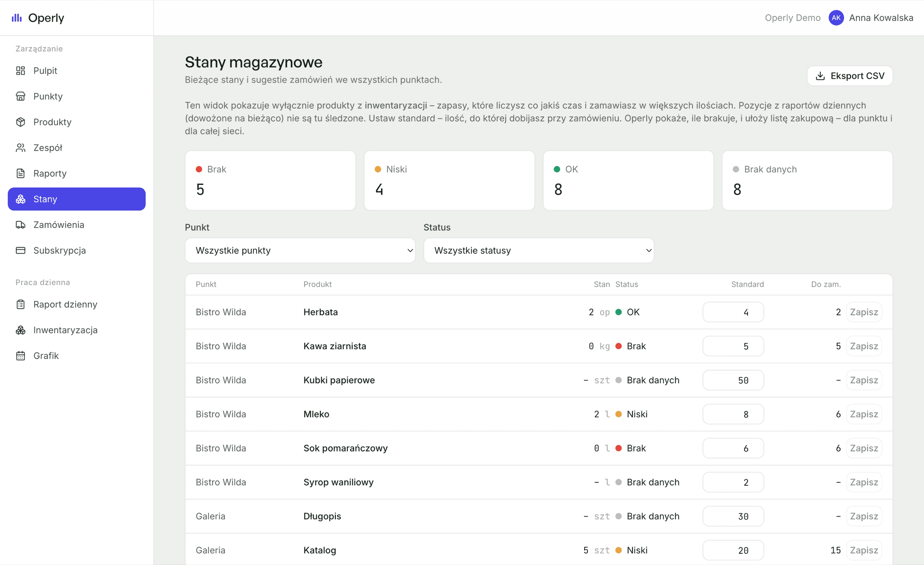This screenshot has height=565, width=924.
Task: Click Zapisz in Katalog row
Action: (864, 550)
